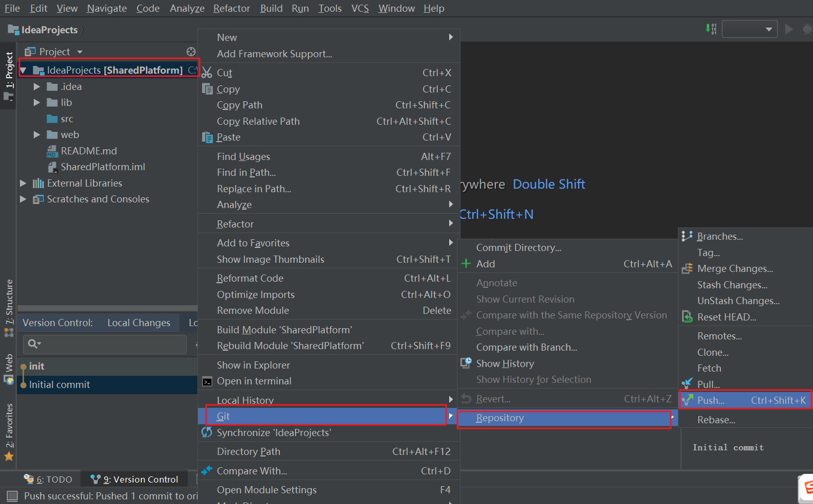Screen dimensions: 813x504
Task: Click the Show History clock icon
Action: click(466, 363)
